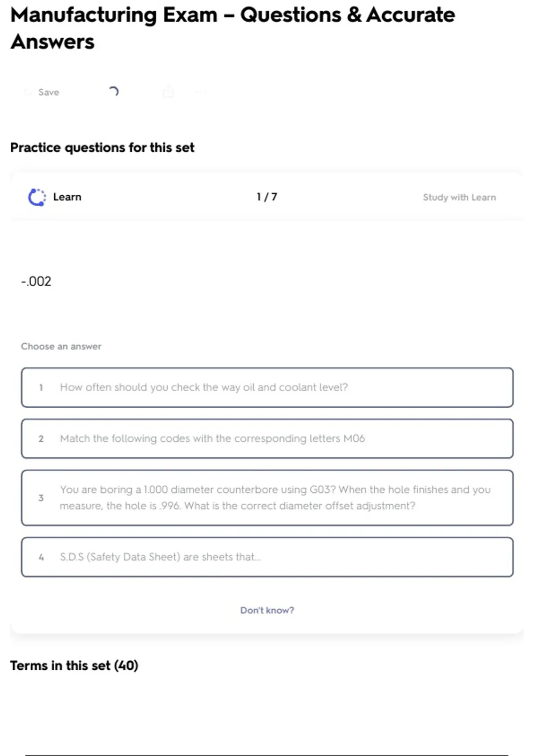Choose answer 3 about boring counterbore G03
Viewport: 534px width, 756px height.
point(267,498)
